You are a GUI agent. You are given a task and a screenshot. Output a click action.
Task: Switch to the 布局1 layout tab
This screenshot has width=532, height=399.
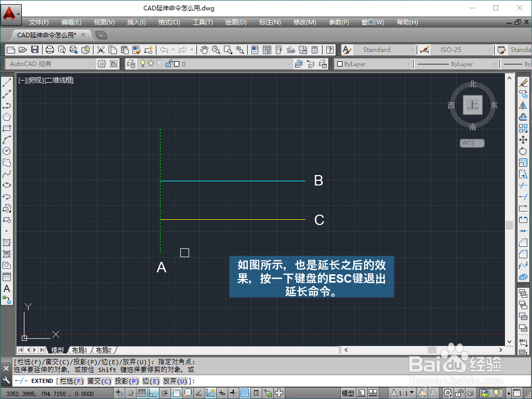[x=79, y=350]
